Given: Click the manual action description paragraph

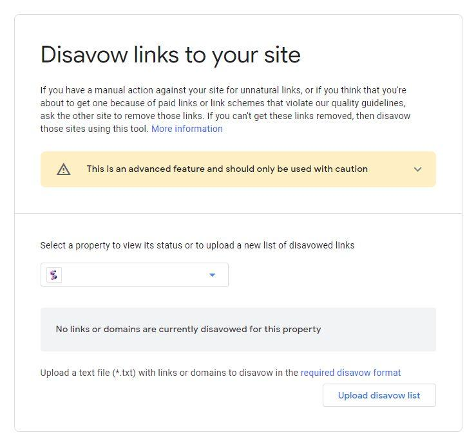Looking at the screenshot, I should [x=225, y=109].
